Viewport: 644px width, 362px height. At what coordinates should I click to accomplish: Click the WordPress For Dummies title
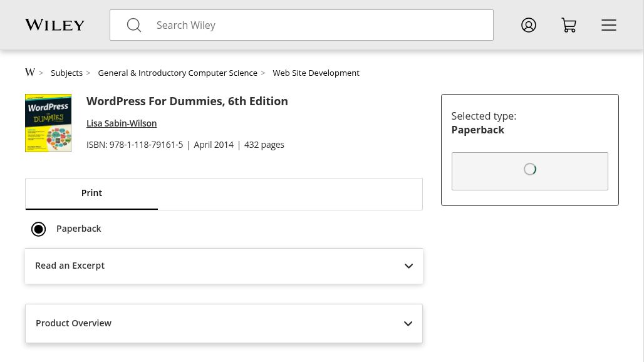[x=187, y=101]
